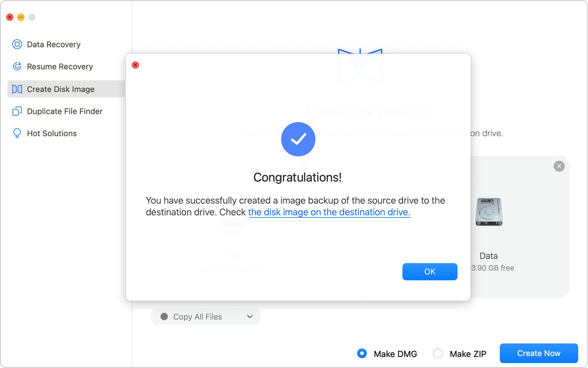
Task: Click the Hot Solutions lightbulb icon
Action: pyautogui.click(x=17, y=133)
